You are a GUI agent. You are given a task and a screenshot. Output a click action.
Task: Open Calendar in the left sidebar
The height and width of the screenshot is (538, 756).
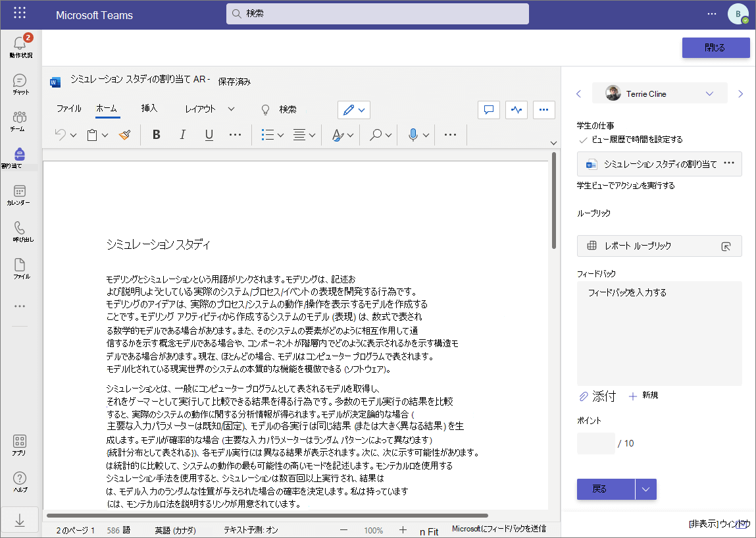(x=19, y=195)
